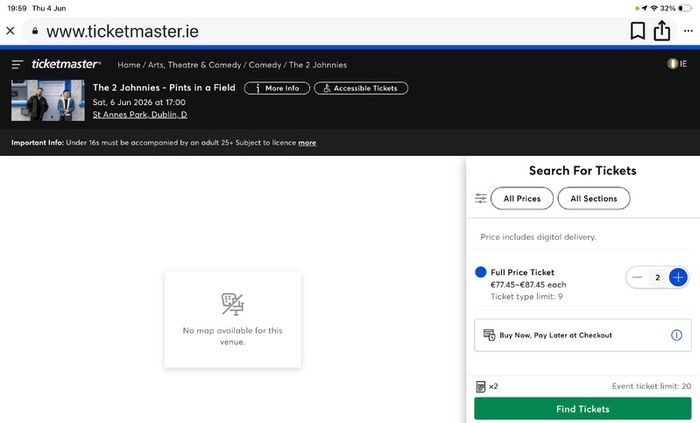Decrease ticket quantity with minus
The width and height of the screenshot is (700, 423).
coord(637,278)
